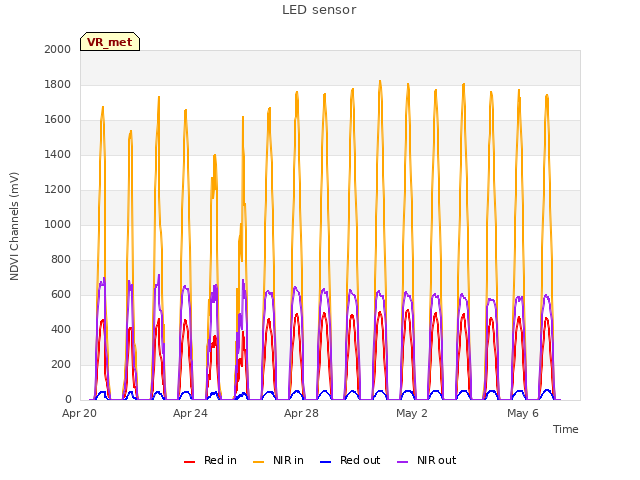Click the Time axis label
This screenshot has height=480, width=640.
(565, 429)
